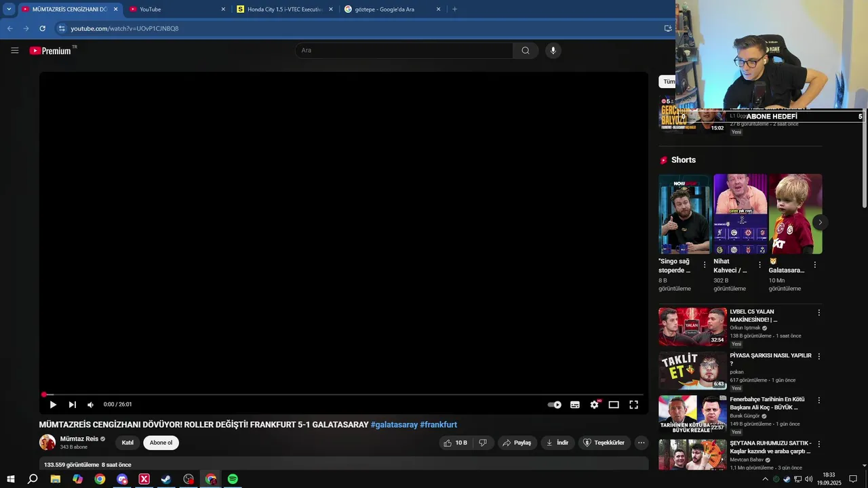Open Windows taskbar search
The height and width of the screenshot is (488, 868).
click(x=33, y=479)
